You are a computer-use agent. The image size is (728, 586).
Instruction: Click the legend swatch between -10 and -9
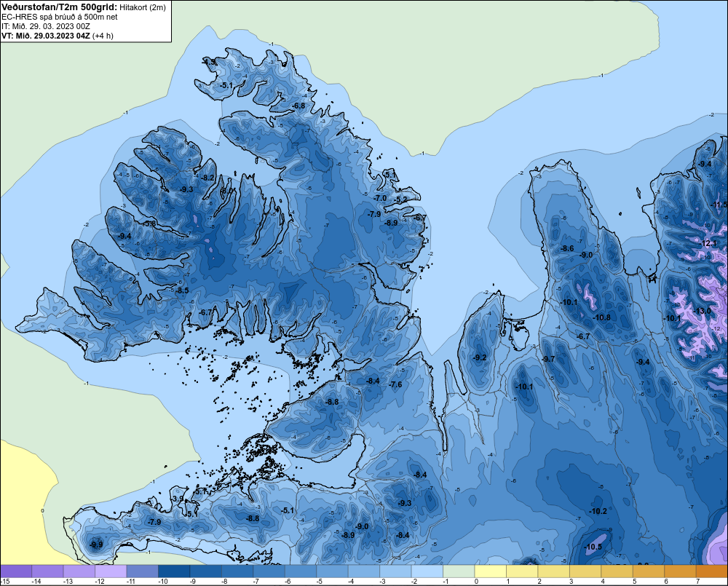coord(174,571)
